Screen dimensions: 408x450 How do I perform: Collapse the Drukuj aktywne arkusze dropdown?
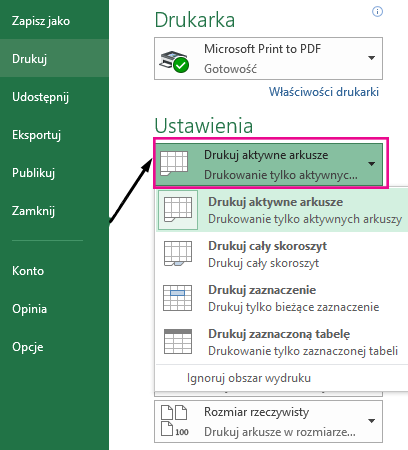(269, 165)
